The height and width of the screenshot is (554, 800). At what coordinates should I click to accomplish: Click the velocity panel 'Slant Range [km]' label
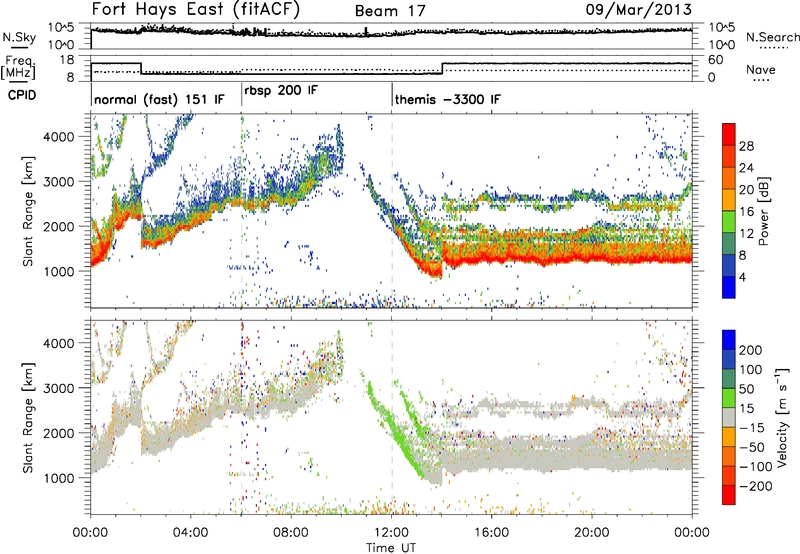tap(28, 417)
